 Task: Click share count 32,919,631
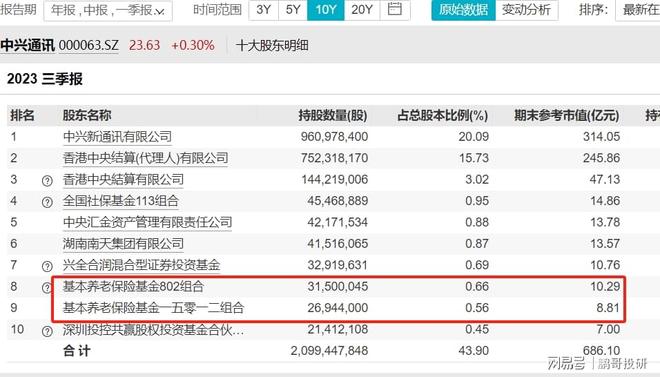tap(338, 265)
